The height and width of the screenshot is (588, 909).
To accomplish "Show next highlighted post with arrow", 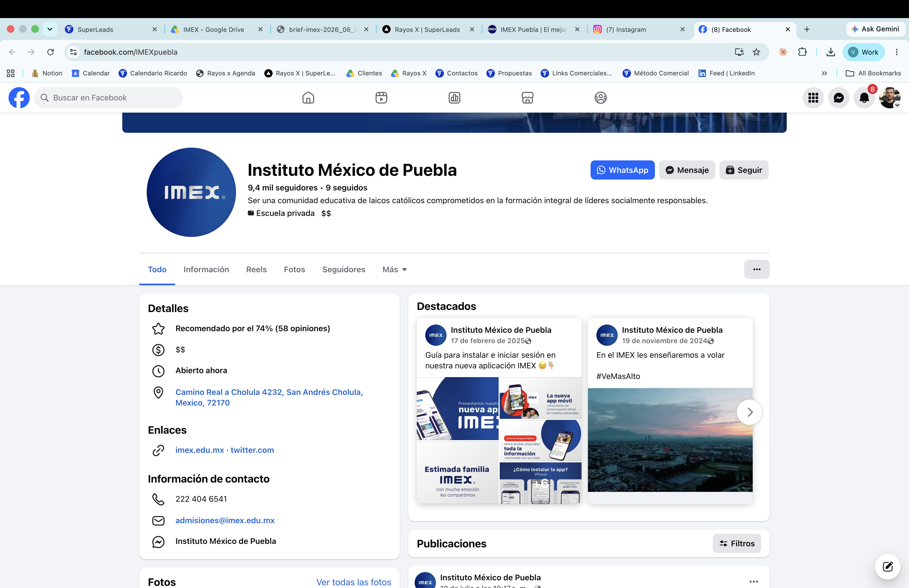I will pyautogui.click(x=750, y=412).
